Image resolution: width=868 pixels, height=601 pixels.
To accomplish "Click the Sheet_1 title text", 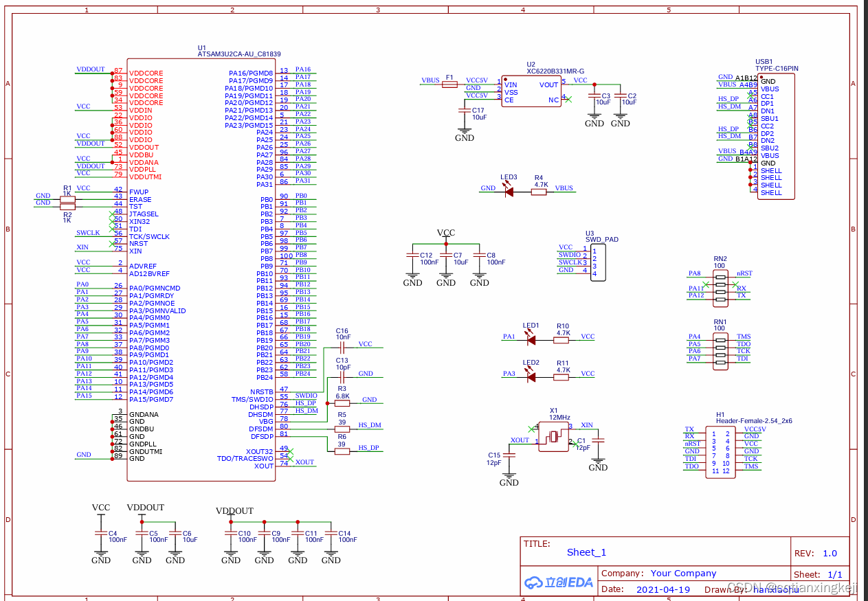I will click(586, 552).
